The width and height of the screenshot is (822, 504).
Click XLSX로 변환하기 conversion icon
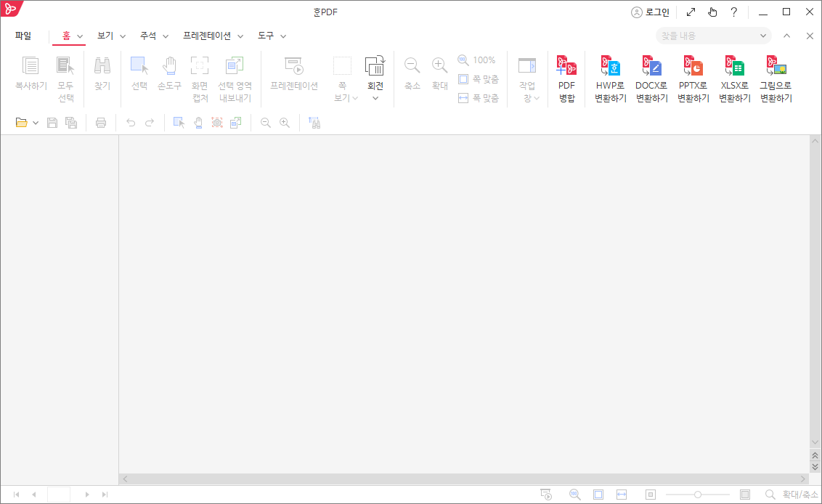coord(734,66)
